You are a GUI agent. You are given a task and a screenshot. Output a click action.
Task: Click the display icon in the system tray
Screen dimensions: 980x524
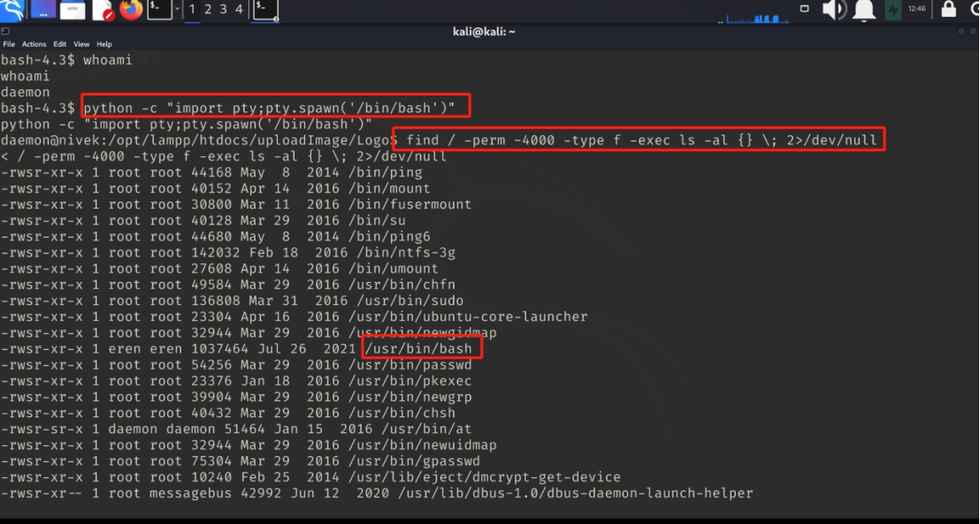tap(804, 9)
